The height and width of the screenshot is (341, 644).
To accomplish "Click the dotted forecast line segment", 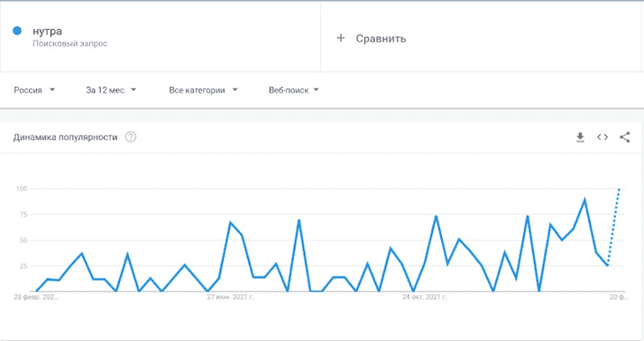I will pyautogui.click(x=613, y=227).
